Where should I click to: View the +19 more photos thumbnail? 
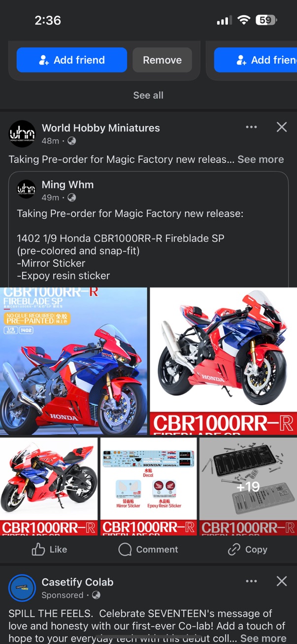coord(248,486)
